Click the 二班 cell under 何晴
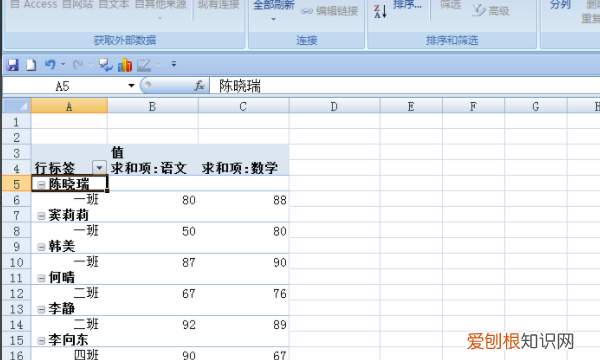 click(x=69, y=293)
